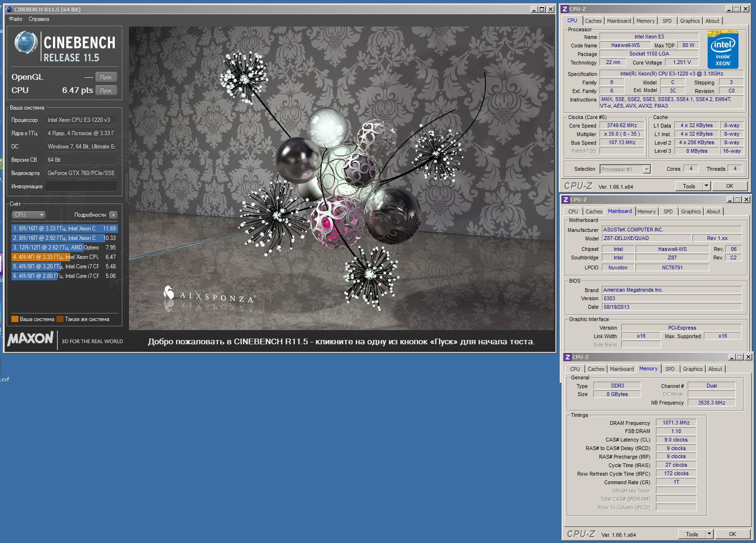This screenshot has height=543, width=756.
Task: Open Graphics tab in Mainboard CPU-Z window
Action: (691, 212)
